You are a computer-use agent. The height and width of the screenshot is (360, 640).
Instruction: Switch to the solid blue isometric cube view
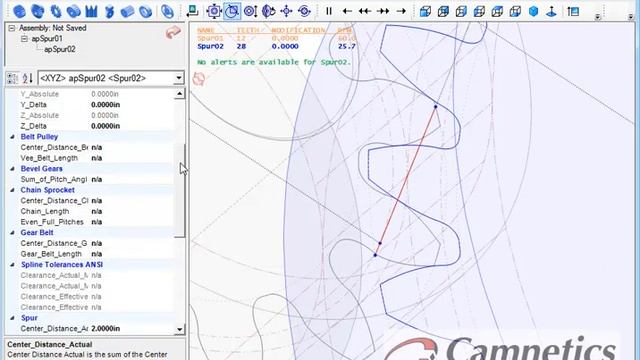click(x=533, y=11)
